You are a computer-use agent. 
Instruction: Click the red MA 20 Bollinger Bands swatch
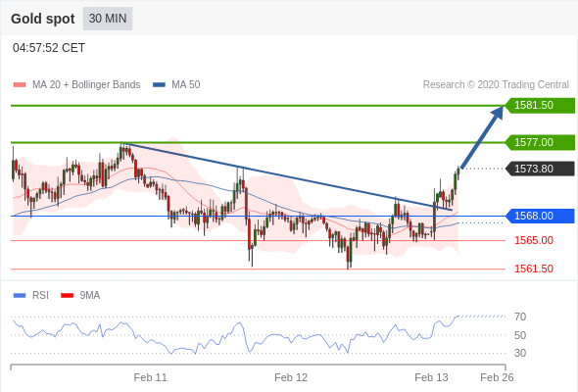click(x=20, y=85)
